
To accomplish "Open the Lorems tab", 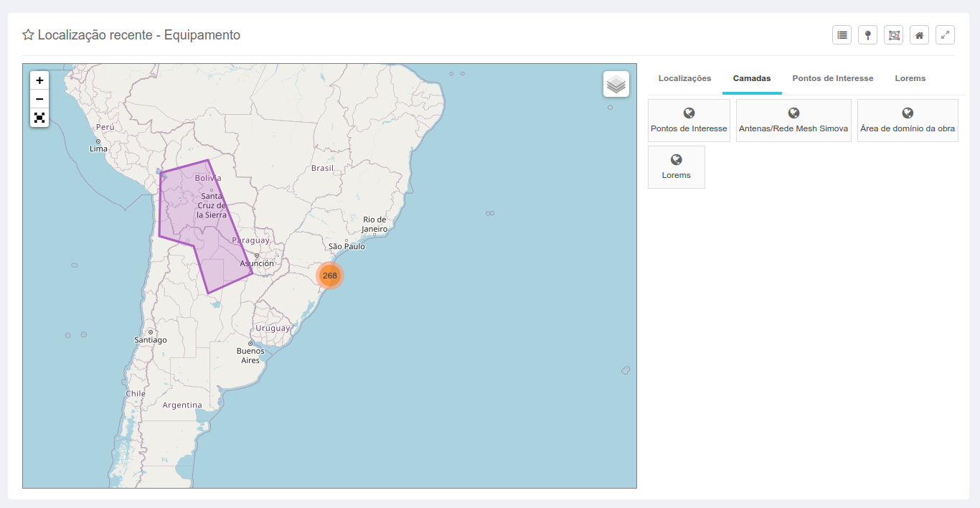I will [910, 78].
